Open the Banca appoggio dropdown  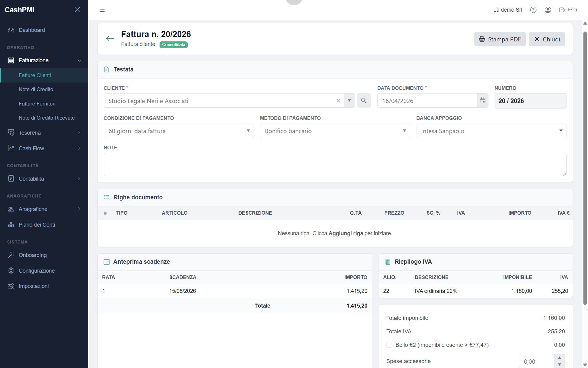(x=491, y=131)
